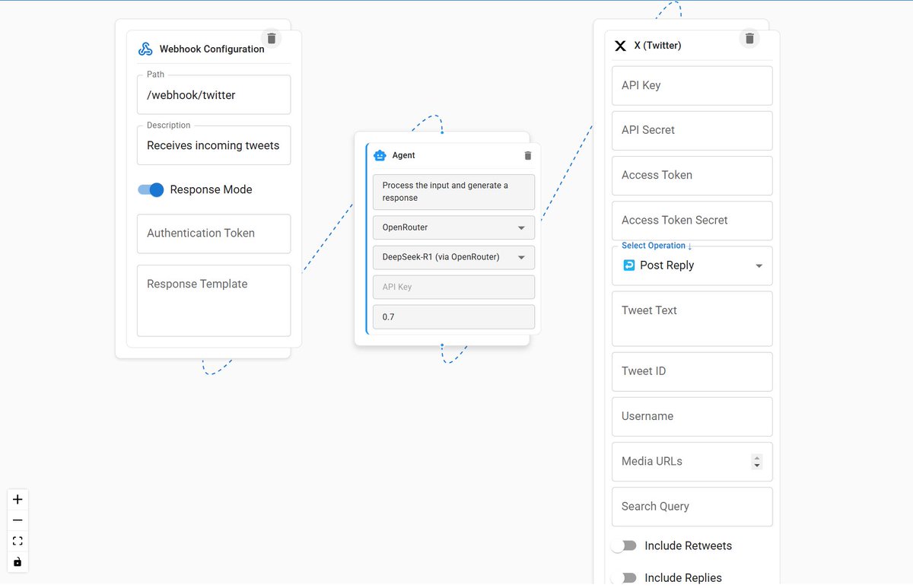Click the webhook logo icon beside Webhook Configuration
The image size is (913, 588).
(145, 49)
